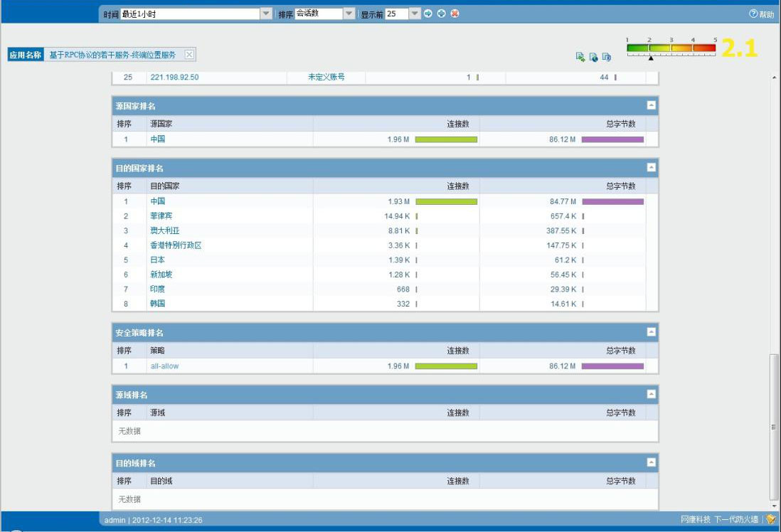The width and height of the screenshot is (781, 532).
Task: Click the 14.61 K bytes value for 韩国
Action: (x=563, y=304)
